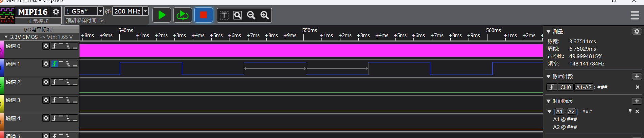The width and height of the screenshot is (644, 138).
Task: Start single capture with the green play button
Action: 162,15
